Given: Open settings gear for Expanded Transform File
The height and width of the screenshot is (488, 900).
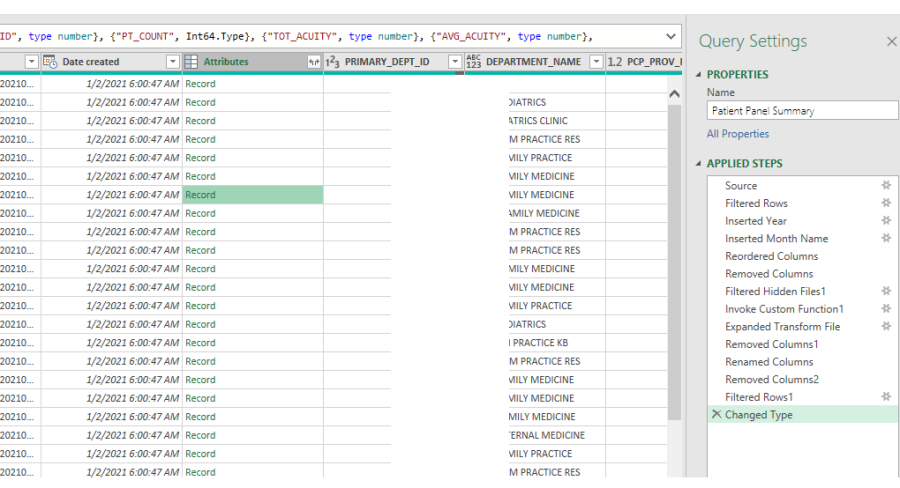Looking at the screenshot, I should coord(886,326).
